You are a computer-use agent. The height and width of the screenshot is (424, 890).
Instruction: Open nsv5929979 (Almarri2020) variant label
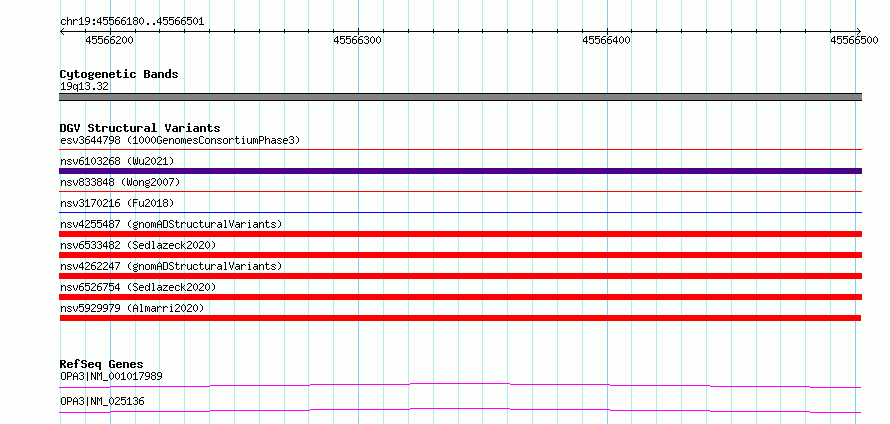[132, 308]
